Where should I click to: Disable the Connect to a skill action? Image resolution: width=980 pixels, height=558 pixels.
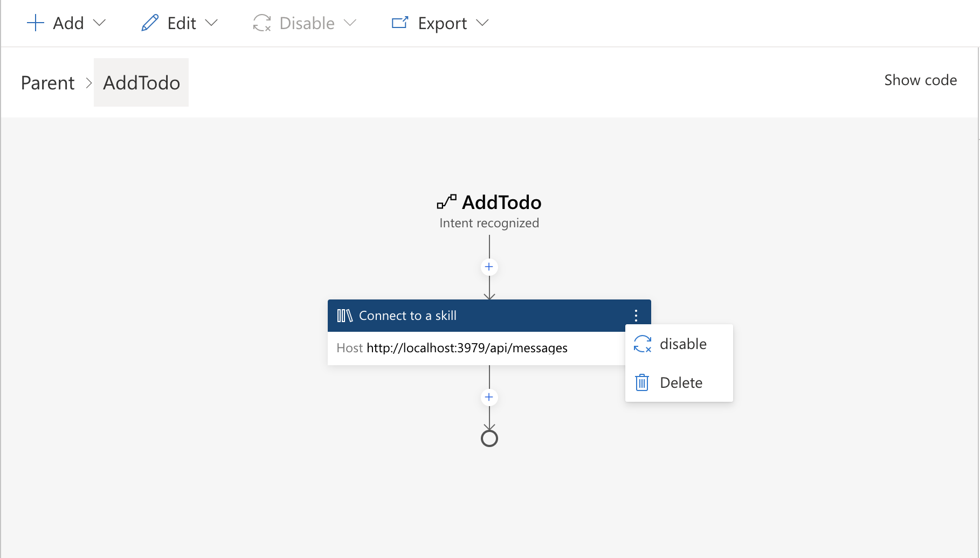click(x=682, y=344)
